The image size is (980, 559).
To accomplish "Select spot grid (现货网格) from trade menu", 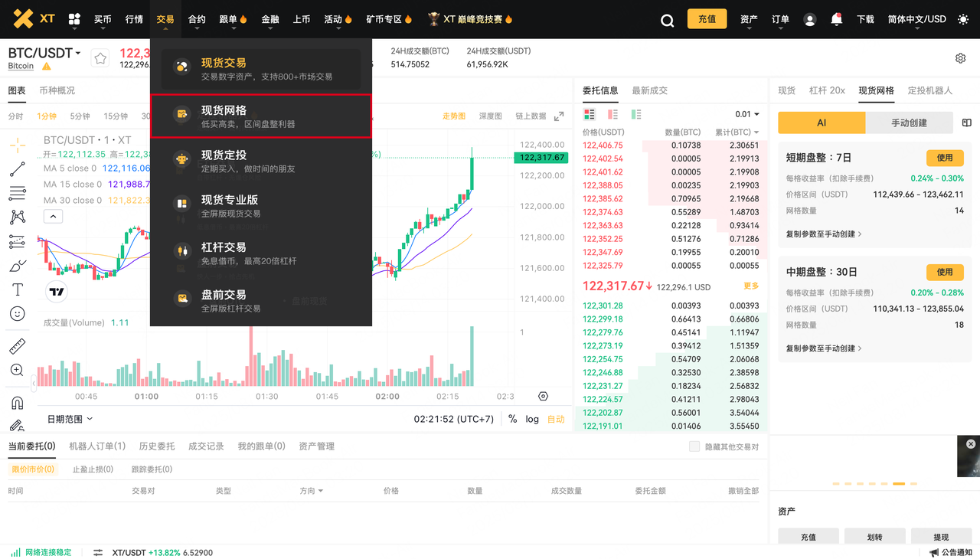I will [261, 116].
